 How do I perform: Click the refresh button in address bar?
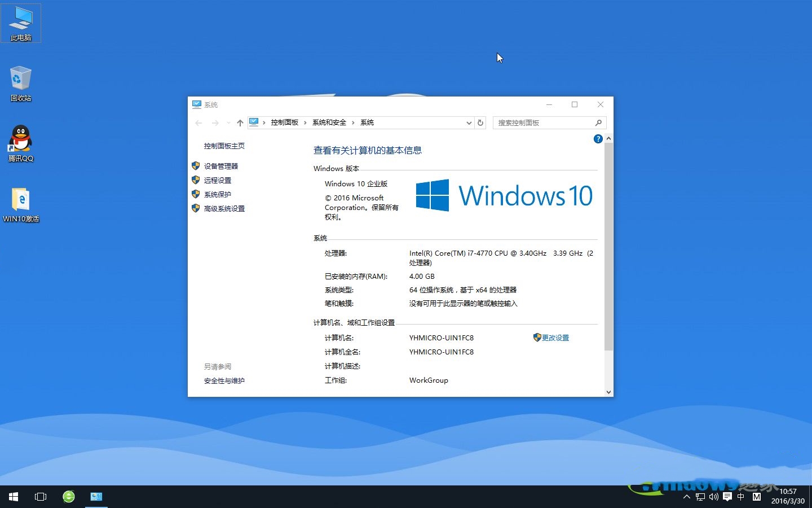pyautogui.click(x=480, y=122)
